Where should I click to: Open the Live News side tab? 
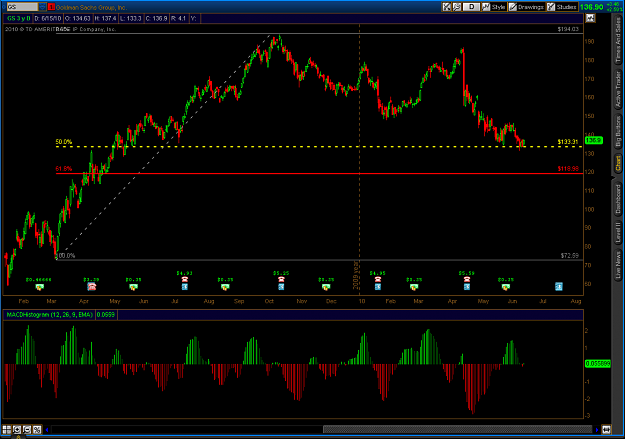618,264
